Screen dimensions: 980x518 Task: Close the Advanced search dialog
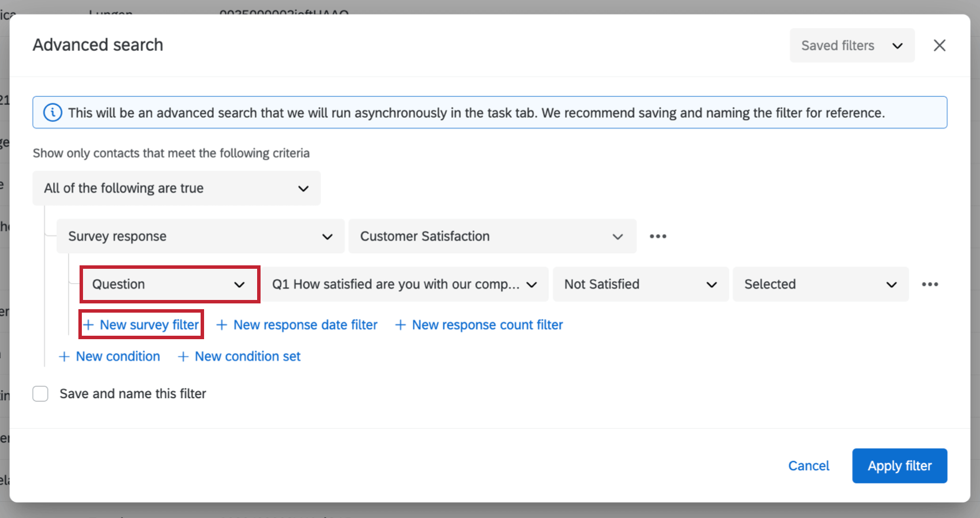coord(939,46)
